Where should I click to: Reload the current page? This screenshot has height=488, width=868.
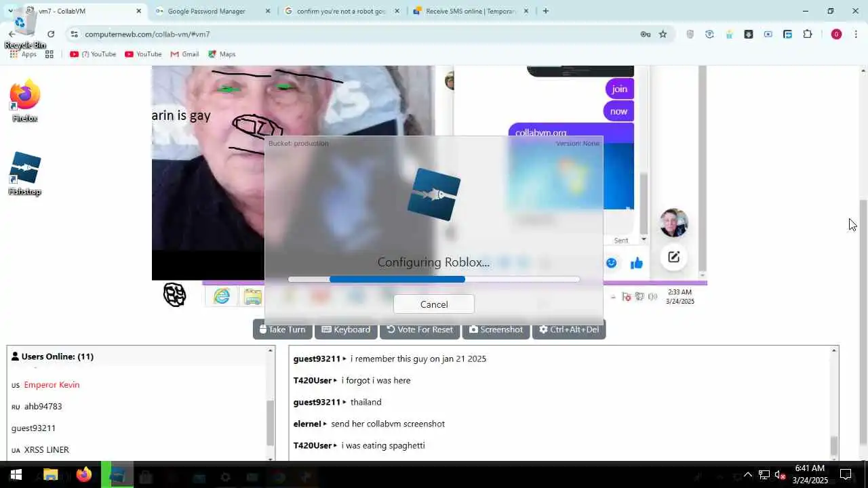pos(51,34)
